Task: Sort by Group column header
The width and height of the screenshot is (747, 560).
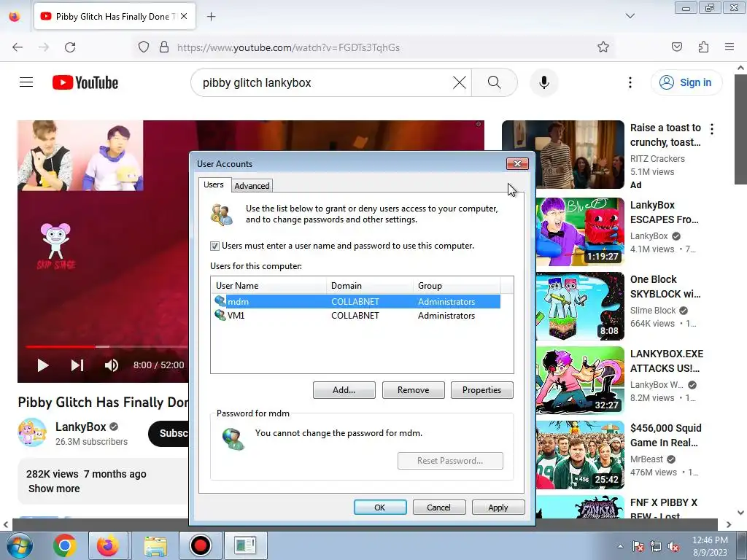Action: (457, 286)
